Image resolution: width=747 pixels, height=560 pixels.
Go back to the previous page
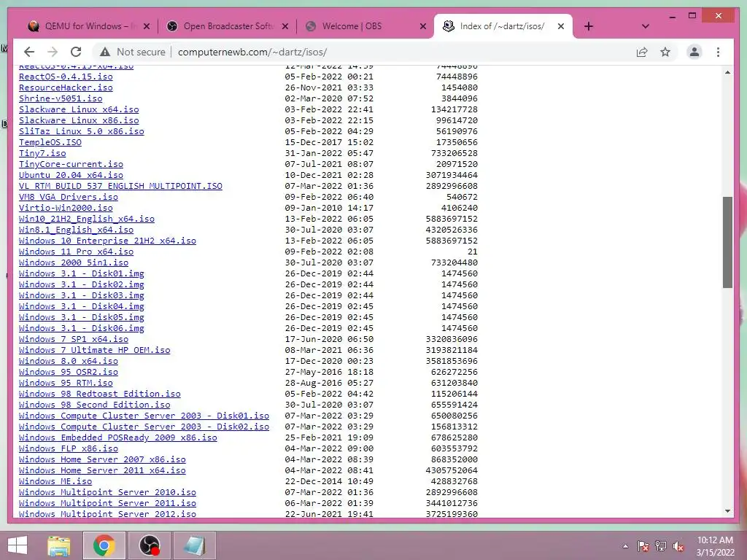coord(29,52)
